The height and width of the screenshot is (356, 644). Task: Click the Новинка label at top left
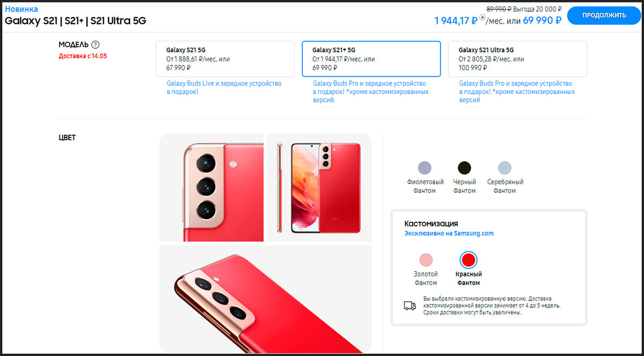pyautogui.click(x=21, y=9)
